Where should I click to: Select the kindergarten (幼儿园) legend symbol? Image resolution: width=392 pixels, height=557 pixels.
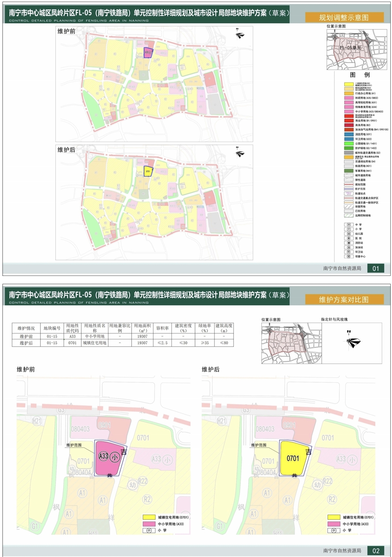(x=349, y=234)
